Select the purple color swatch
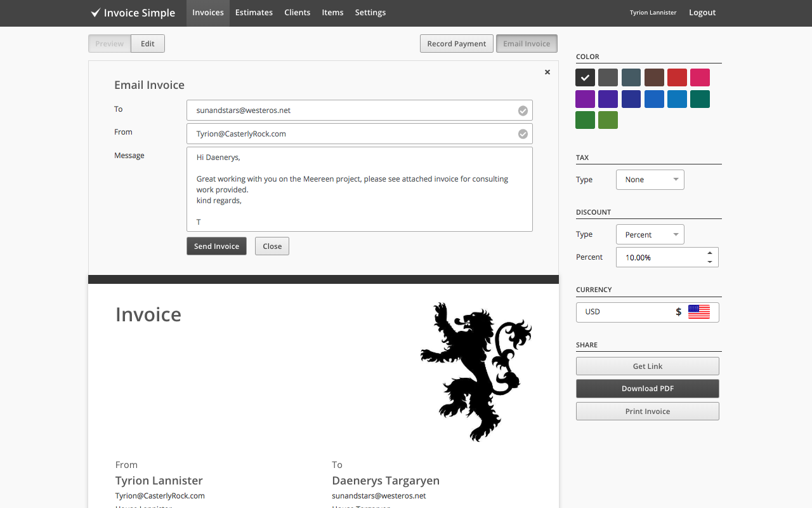 pos(585,99)
